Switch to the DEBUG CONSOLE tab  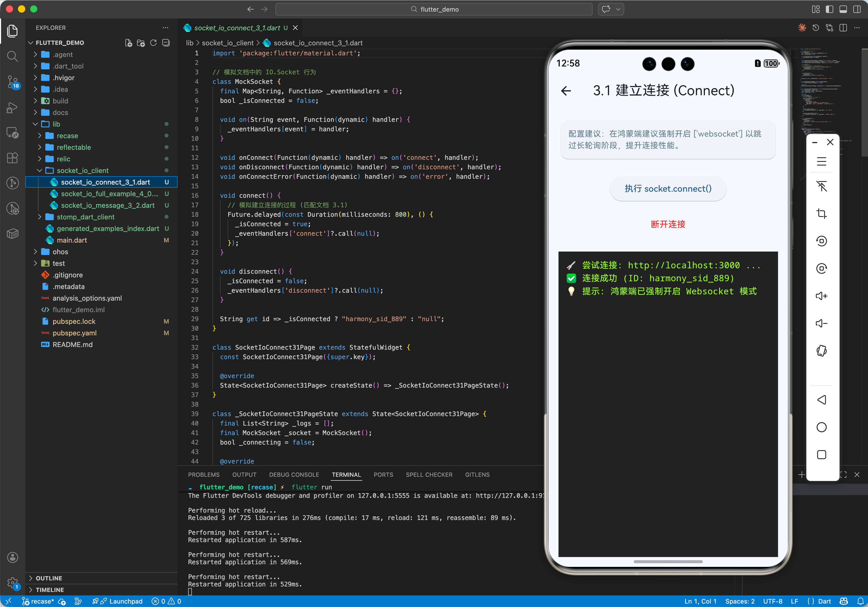tap(294, 475)
